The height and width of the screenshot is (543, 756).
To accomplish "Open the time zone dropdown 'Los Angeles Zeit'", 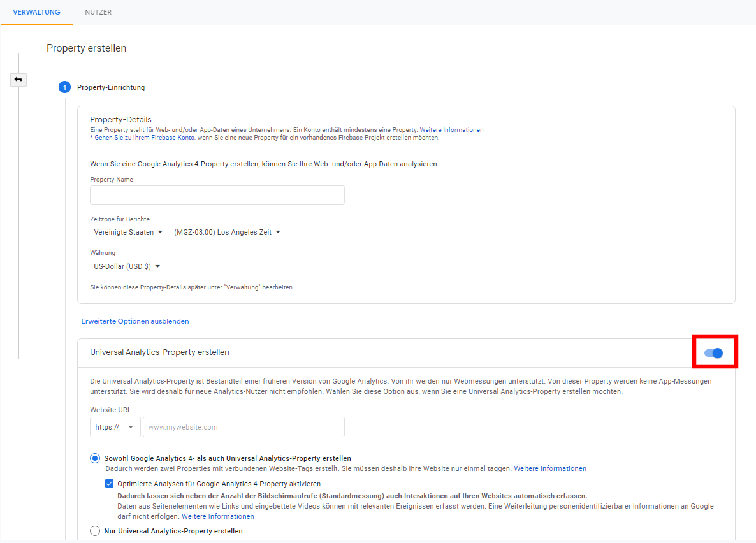I will coord(227,232).
